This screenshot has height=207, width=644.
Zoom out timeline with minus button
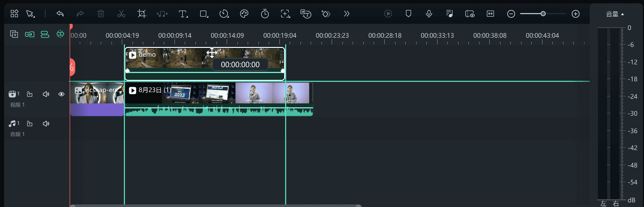(x=511, y=14)
